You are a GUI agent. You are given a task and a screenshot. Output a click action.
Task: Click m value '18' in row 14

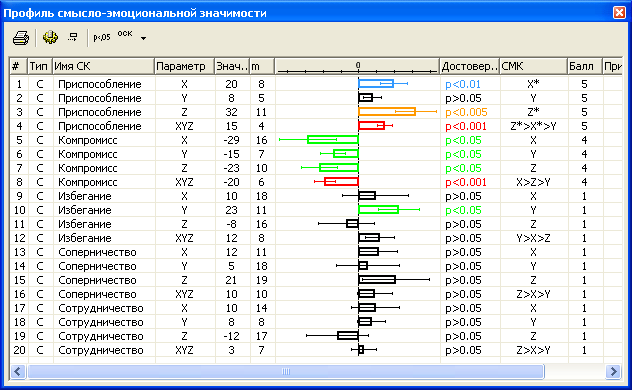click(262, 266)
